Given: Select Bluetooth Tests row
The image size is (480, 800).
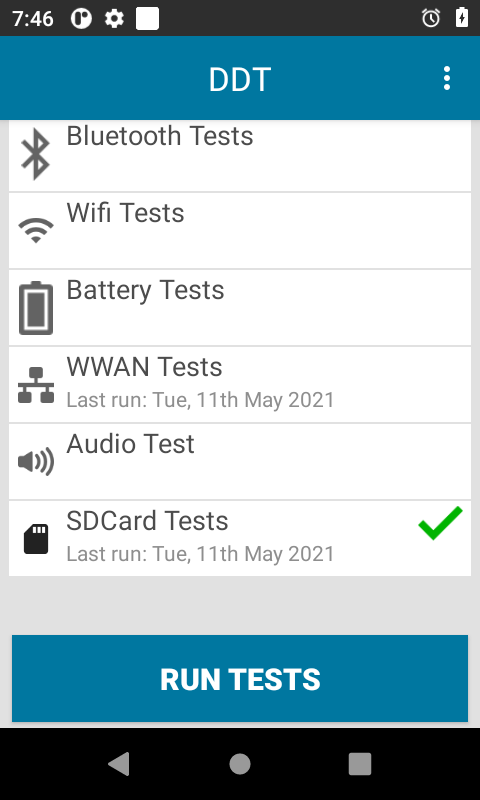Looking at the screenshot, I should 240,154.
